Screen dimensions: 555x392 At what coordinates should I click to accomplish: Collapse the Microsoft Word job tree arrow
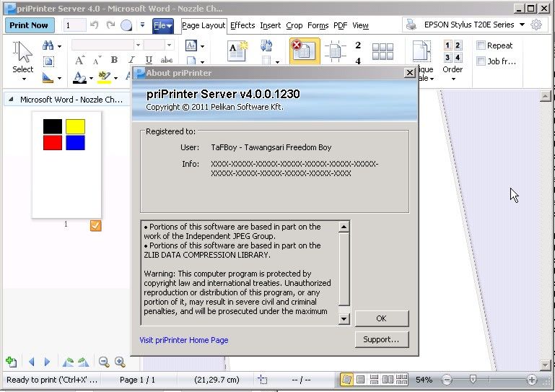click(11, 100)
